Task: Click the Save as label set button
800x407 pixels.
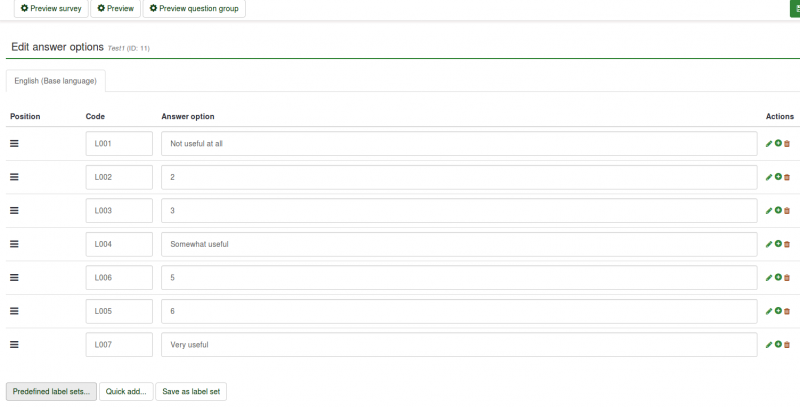Action: [x=191, y=391]
